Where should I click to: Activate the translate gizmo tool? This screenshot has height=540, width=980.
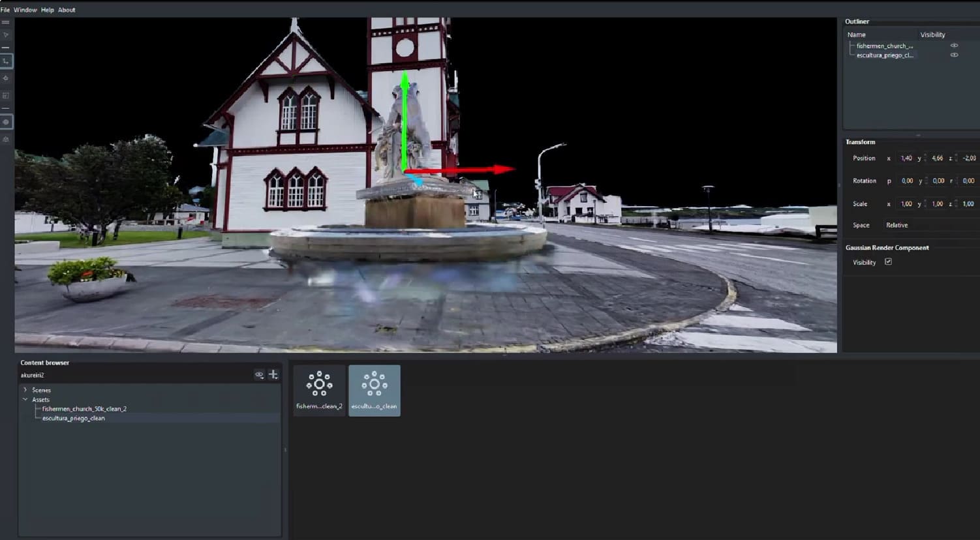(x=6, y=61)
